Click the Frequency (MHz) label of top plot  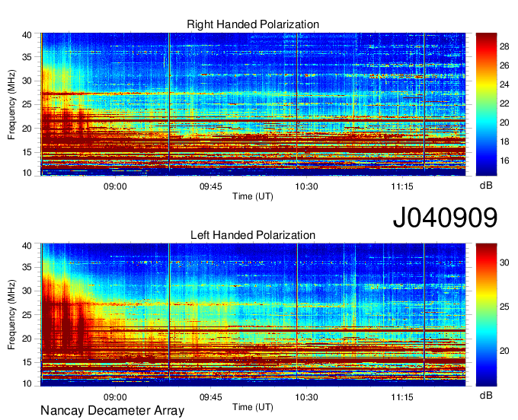[11, 104]
